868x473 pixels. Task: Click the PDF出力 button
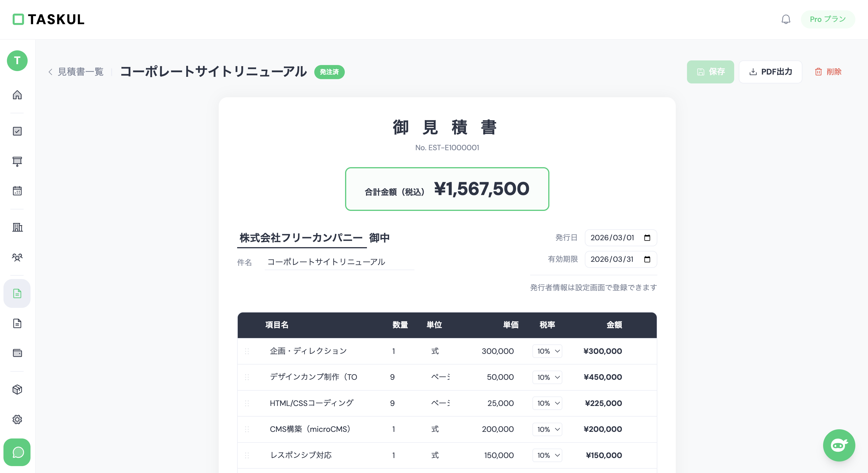pyautogui.click(x=770, y=72)
